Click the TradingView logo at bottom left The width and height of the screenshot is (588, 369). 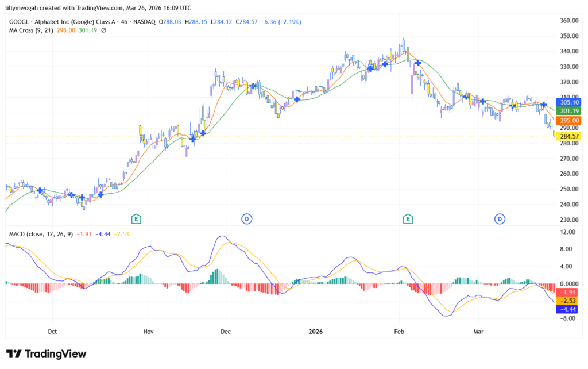pyautogui.click(x=46, y=353)
